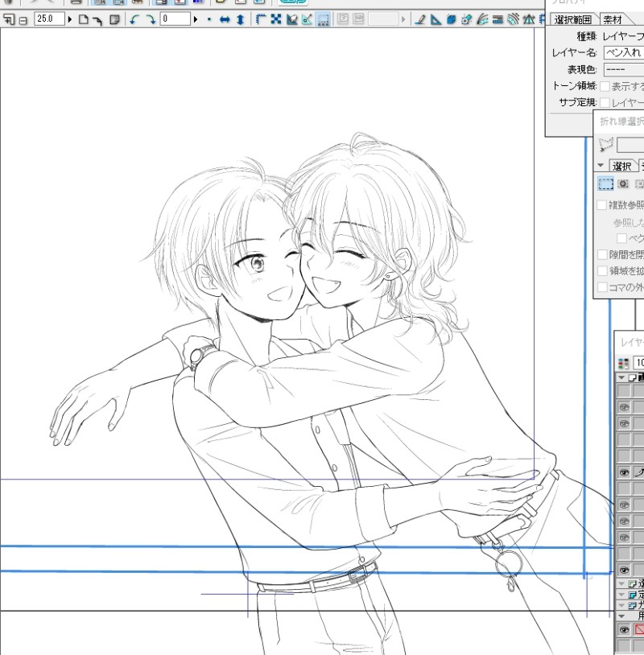Screen dimensions: 644x655
Task: Flip the view horizontally with double arrow
Action: point(225,19)
